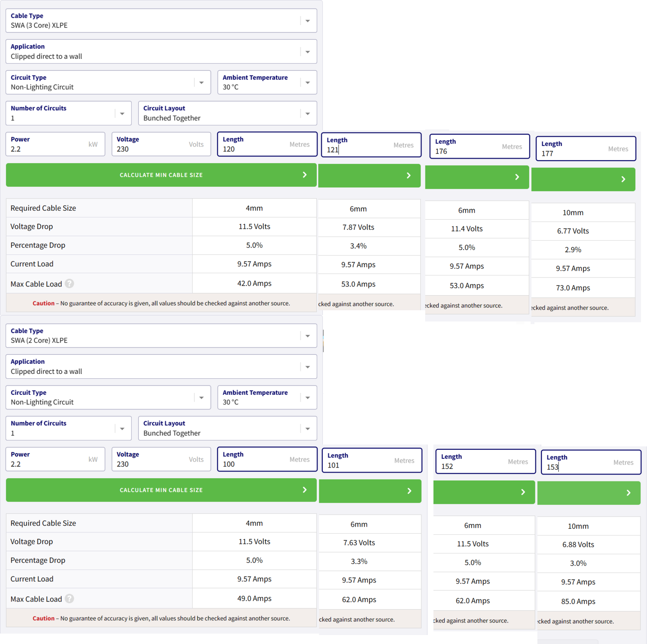Open Cable Type dropdown showing SWA (3 Core) XLPE
This screenshot has height=644, width=647.
coord(161,21)
